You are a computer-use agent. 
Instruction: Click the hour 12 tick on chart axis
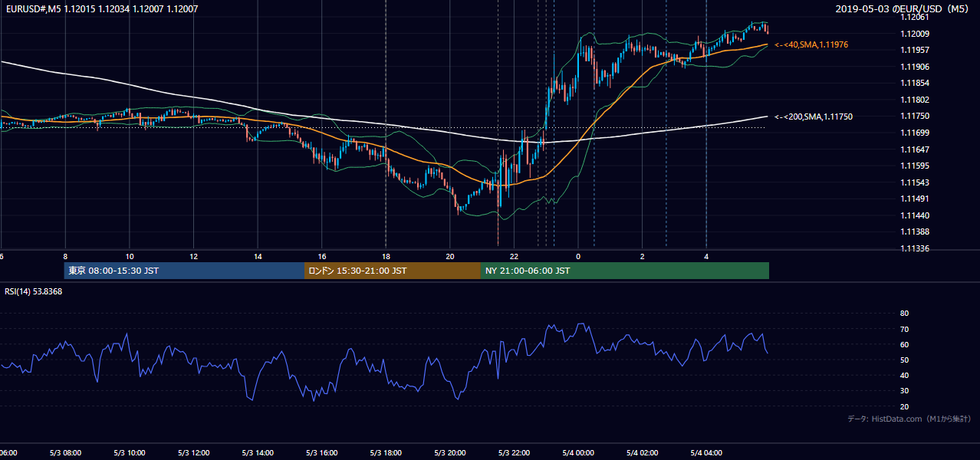[193, 256]
